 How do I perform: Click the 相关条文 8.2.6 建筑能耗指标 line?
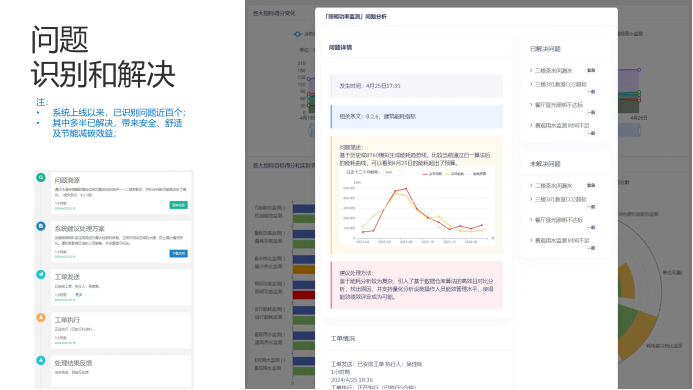(416, 117)
